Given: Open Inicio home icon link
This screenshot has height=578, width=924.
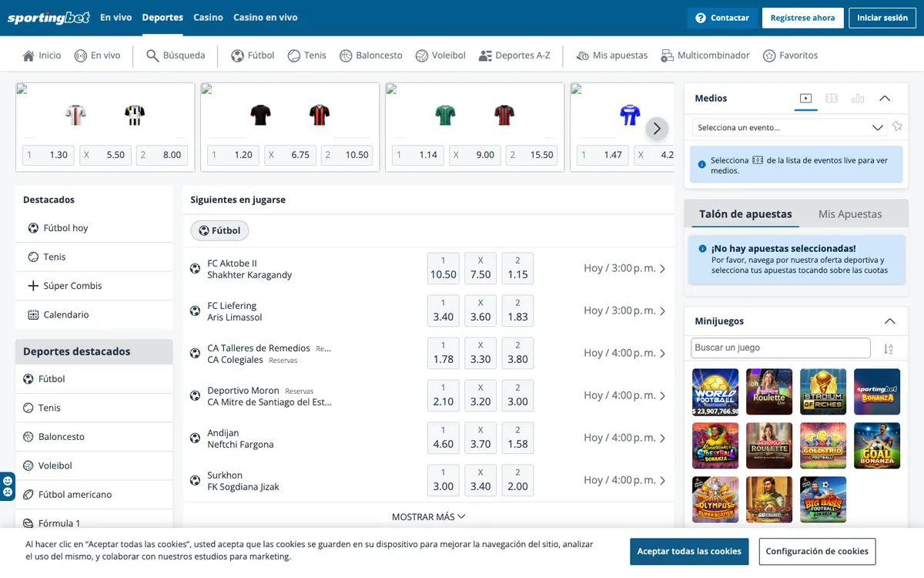Looking at the screenshot, I should 42,55.
